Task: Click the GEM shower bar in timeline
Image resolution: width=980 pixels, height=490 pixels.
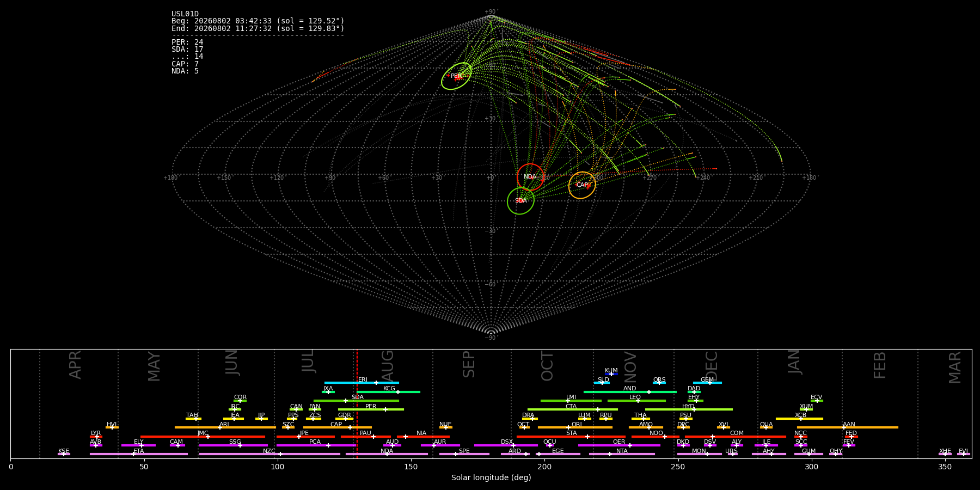Action: [707, 383]
